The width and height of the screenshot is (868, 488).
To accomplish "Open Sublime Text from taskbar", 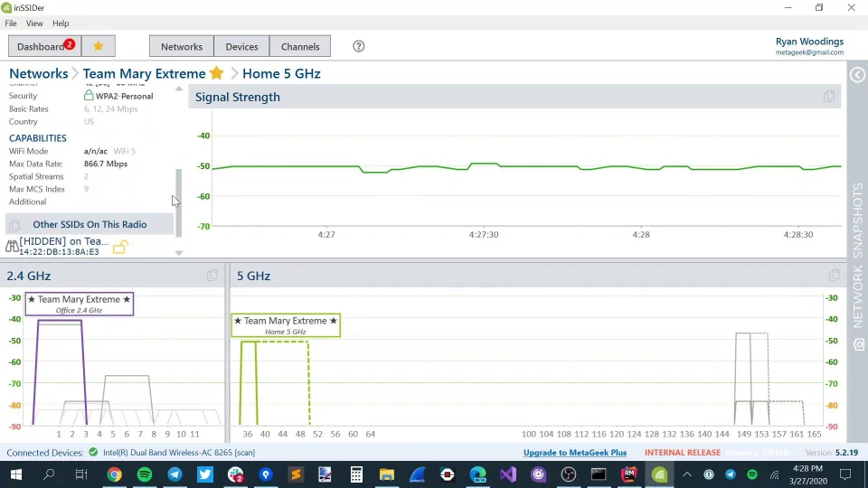I will tap(296, 474).
